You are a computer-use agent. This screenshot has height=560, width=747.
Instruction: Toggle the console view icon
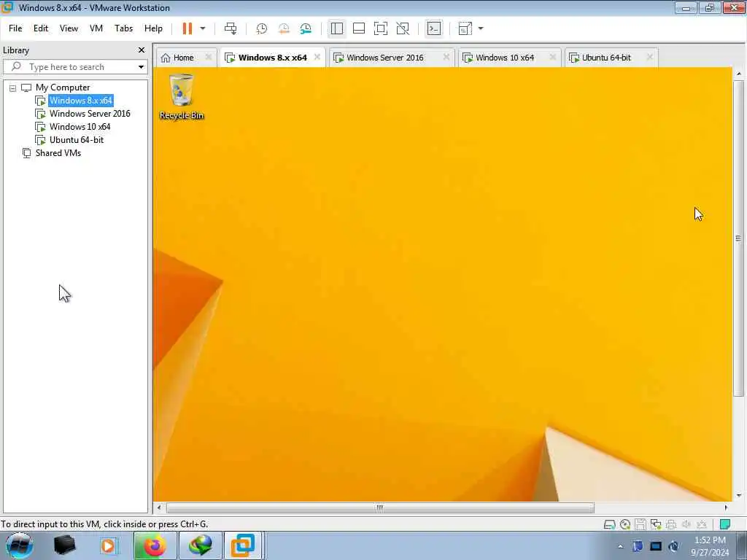(x=433, y=28)
